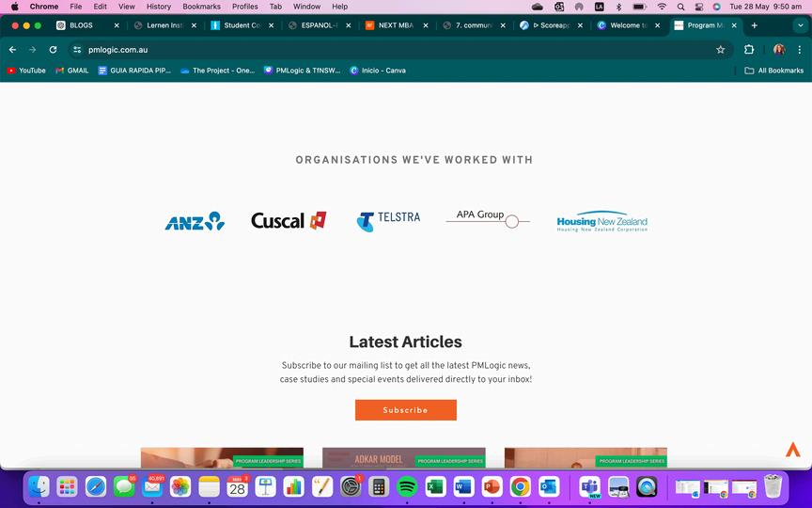Viewport: 812px width, 508px height.
Task: Click the Telstra logo
Action: tap(388, 221)
